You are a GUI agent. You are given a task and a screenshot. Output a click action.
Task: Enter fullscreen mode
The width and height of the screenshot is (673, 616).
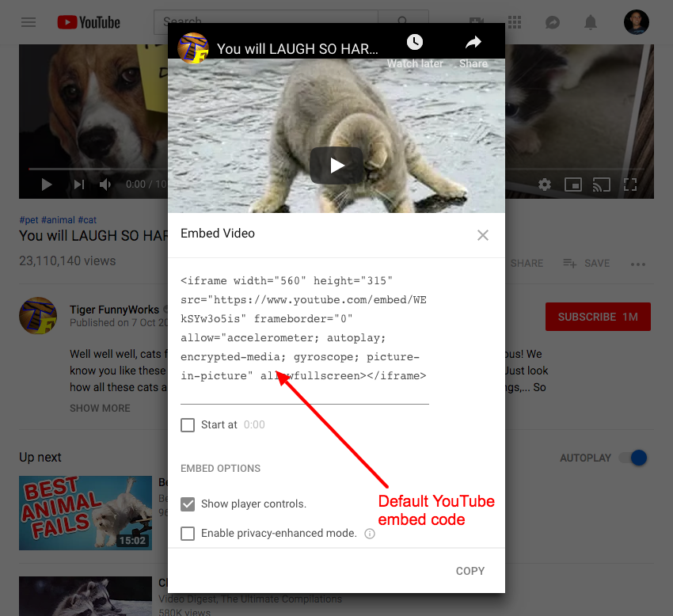(630, 184)
